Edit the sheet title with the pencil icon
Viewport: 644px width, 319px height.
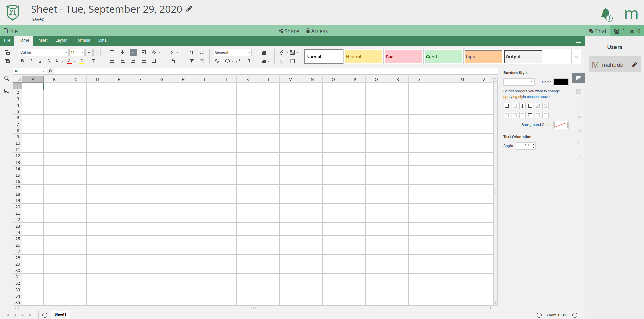(x=189, y=9)
